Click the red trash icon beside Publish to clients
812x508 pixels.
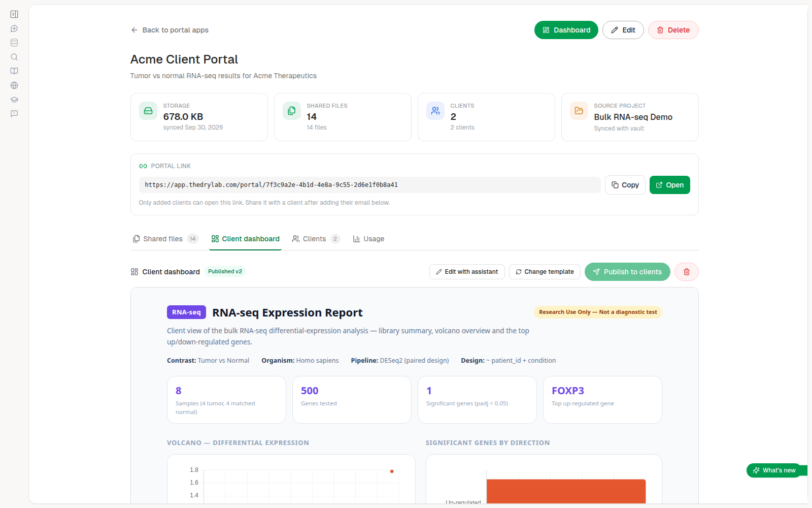[x=687, y=272]
